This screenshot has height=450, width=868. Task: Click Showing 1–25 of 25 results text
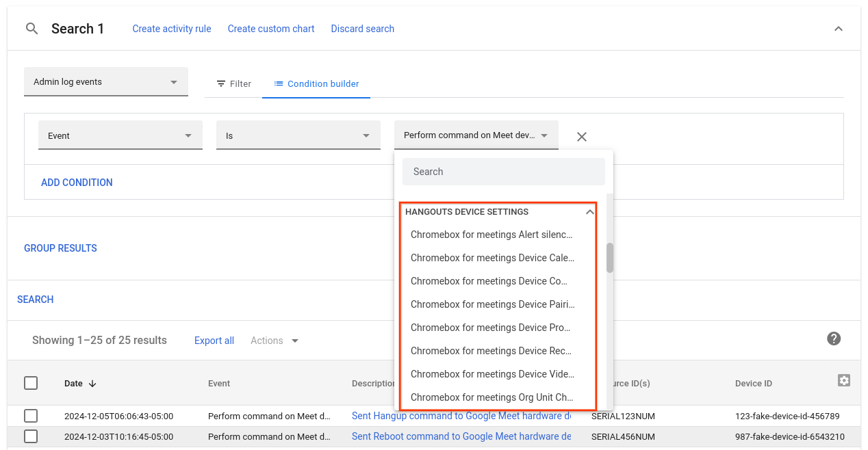click(x=99, y=341)
